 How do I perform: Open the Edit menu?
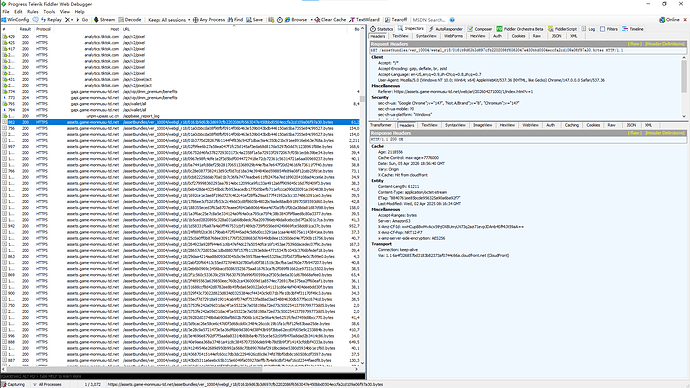pyautogui.click(x=18, y=12)
